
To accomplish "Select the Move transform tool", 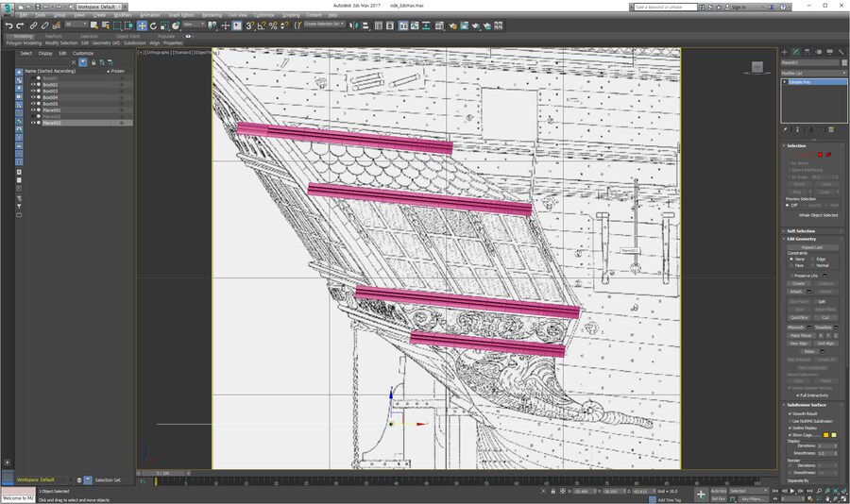I will (x=142, y=25).
